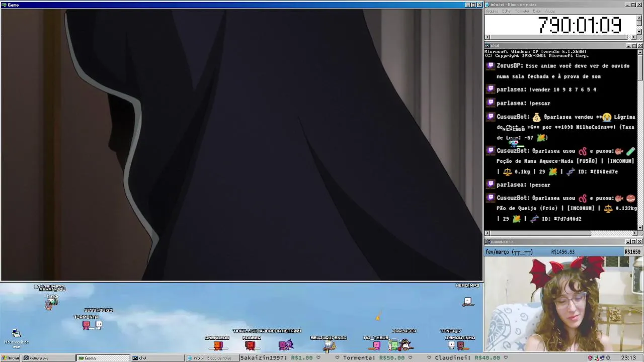Click the R$1650 goal target
The image size is (644, 362).
click(x=632, y=252)
